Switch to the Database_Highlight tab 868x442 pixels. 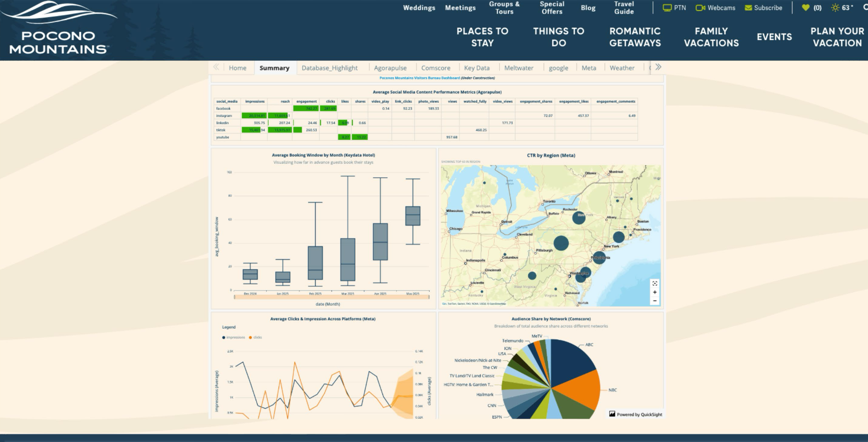[330, 68]
